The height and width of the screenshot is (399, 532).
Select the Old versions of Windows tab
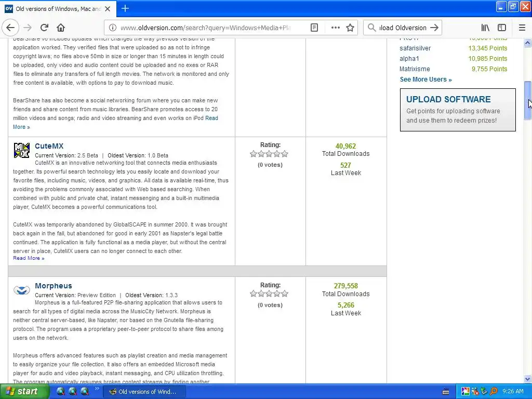tap(58, 9)
